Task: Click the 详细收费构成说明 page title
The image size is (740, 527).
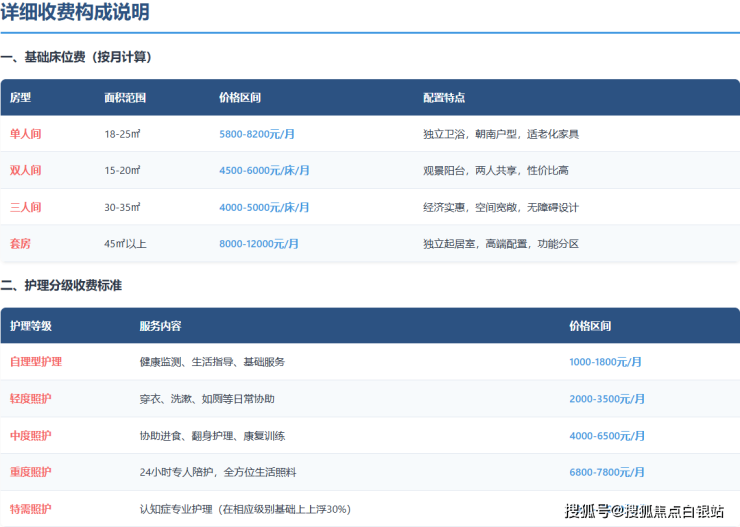Action: coord(75,14)
